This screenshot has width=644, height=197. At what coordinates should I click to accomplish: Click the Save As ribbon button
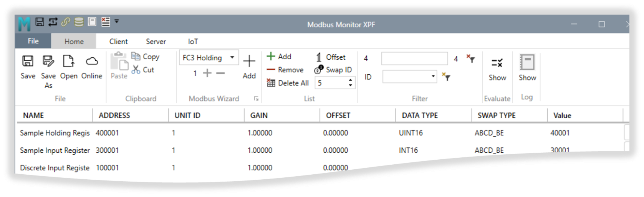[48, 72]
